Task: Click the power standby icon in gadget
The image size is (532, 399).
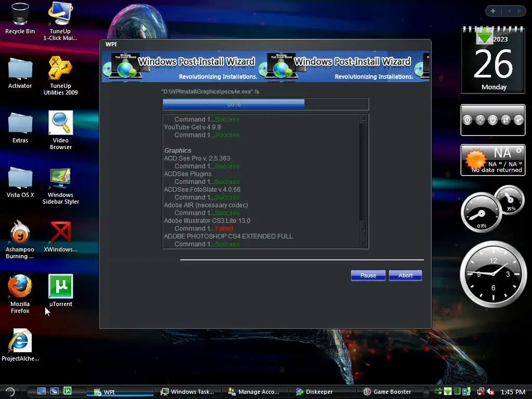Action: tap(493, 120)
